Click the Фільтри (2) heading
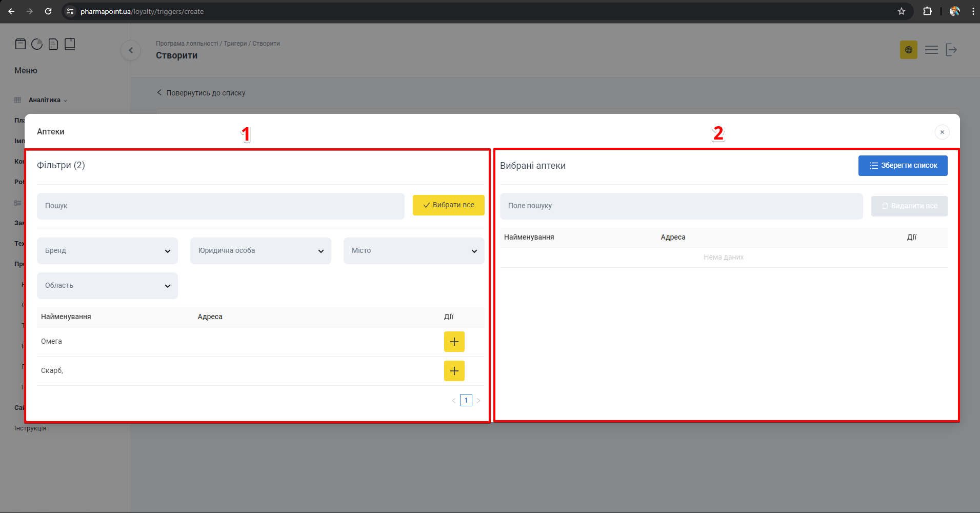980x513 pixels. coord(61,165)
